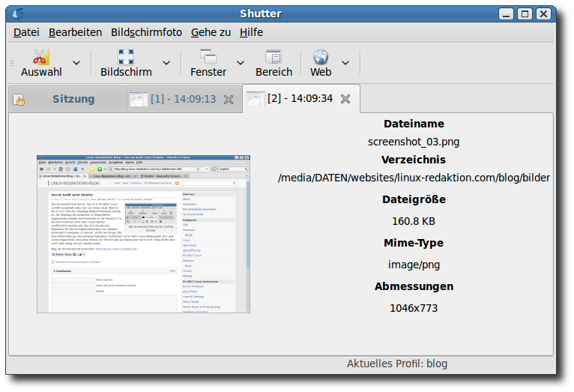Viewport: 574px width, 392px height.
Task: Open the Bearbeiten menu
Action: point(75,32)
